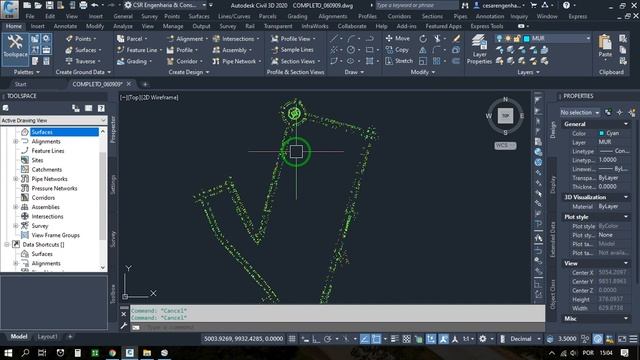Open File Explorer from taskbar
Screen dimensions: 640x360
coord(147,353)
